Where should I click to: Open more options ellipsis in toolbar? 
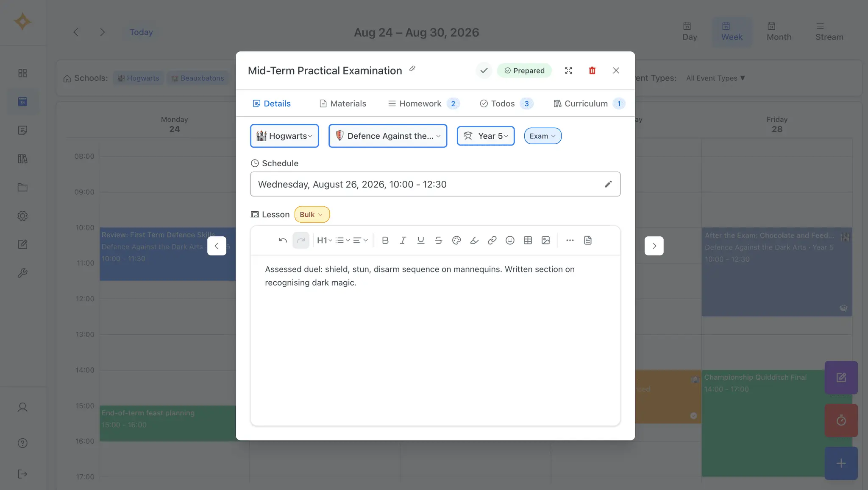coord(570,241)
